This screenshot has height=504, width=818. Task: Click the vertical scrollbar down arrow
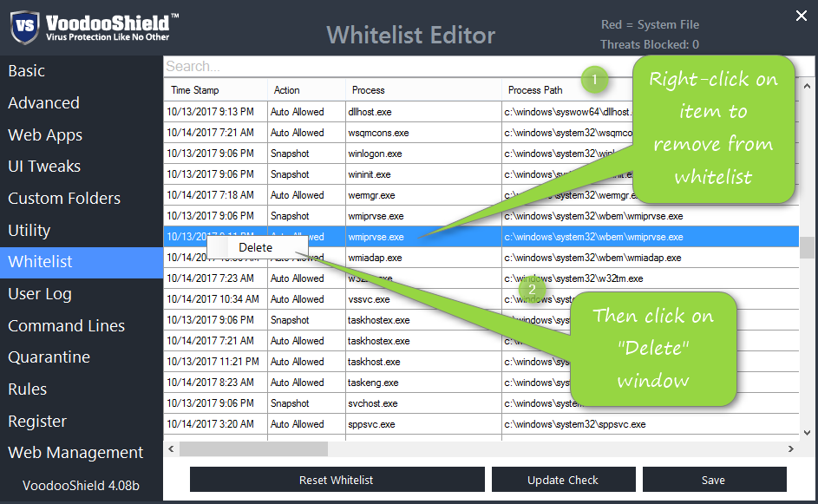pyautogui.click(x=807, y=433)
